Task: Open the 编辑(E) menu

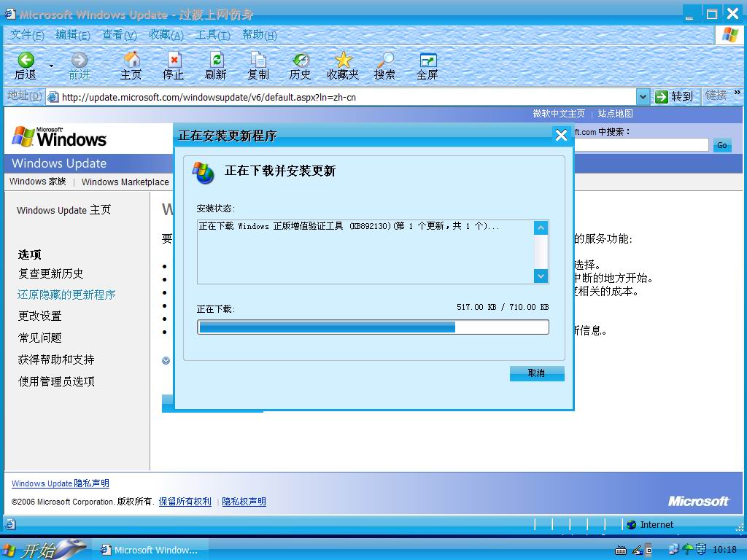Action: point(73,35)
